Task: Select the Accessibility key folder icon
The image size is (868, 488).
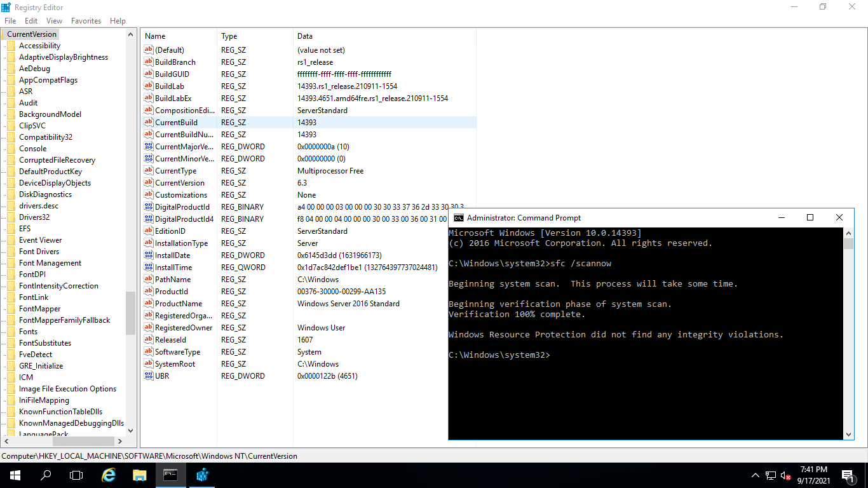Action: click(11, 46)
